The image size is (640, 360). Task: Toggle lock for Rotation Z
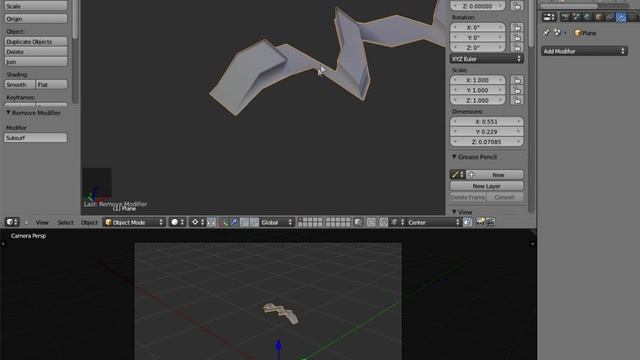click(x=517, y=47)
